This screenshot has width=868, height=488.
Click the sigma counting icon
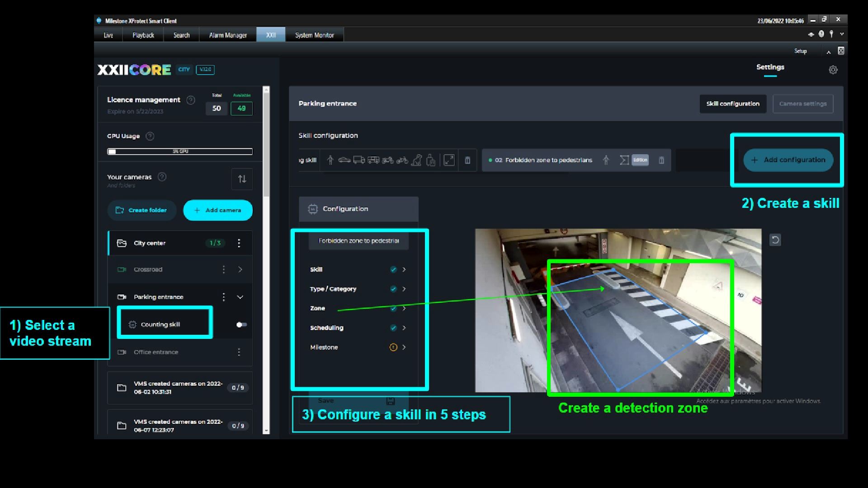tap(624, 160)
